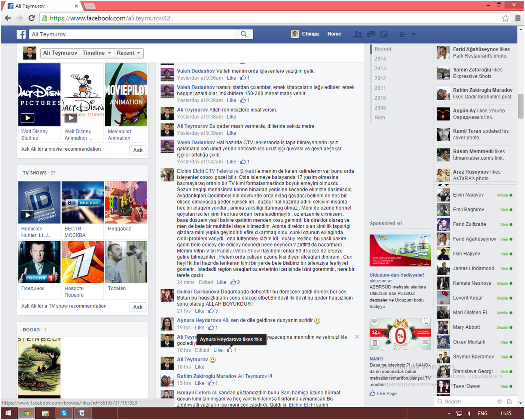Like Rahim Zakiroglu Muradov's comment
Viewport: 525px width, 420px height.
pos(199,383)
